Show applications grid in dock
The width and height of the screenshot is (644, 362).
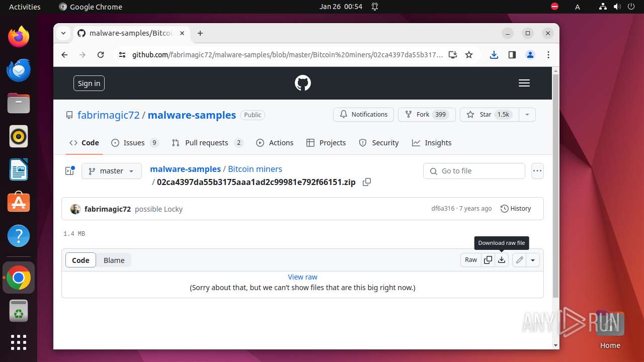point(19,342)
